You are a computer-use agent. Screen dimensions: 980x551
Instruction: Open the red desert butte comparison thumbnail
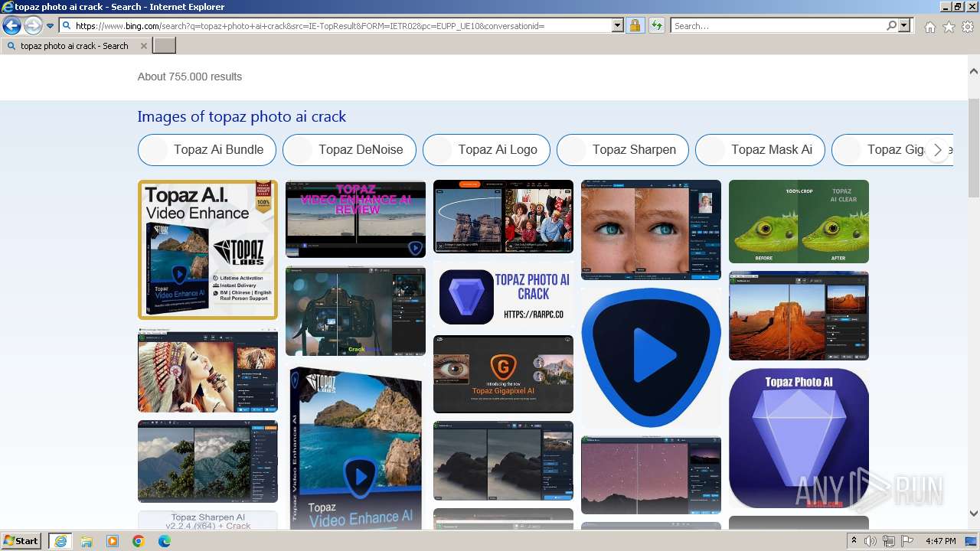(799, 315)
